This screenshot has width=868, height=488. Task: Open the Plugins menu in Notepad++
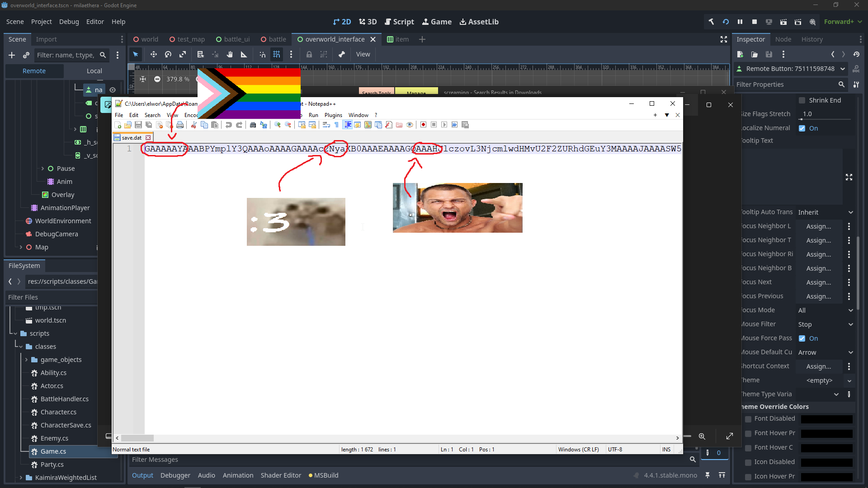333,115
